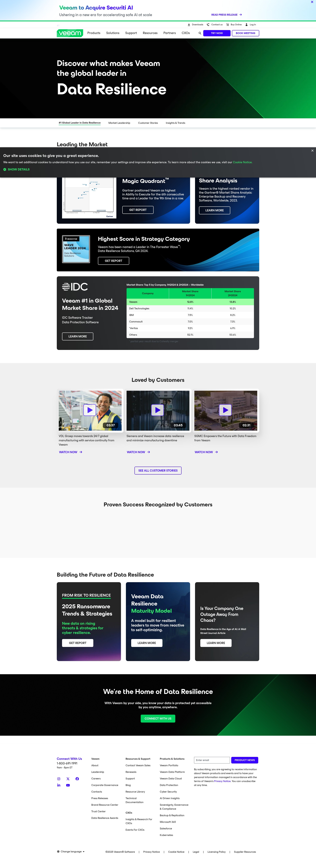
Task: Open Buy Online cart icon
Action: [228, 25]
